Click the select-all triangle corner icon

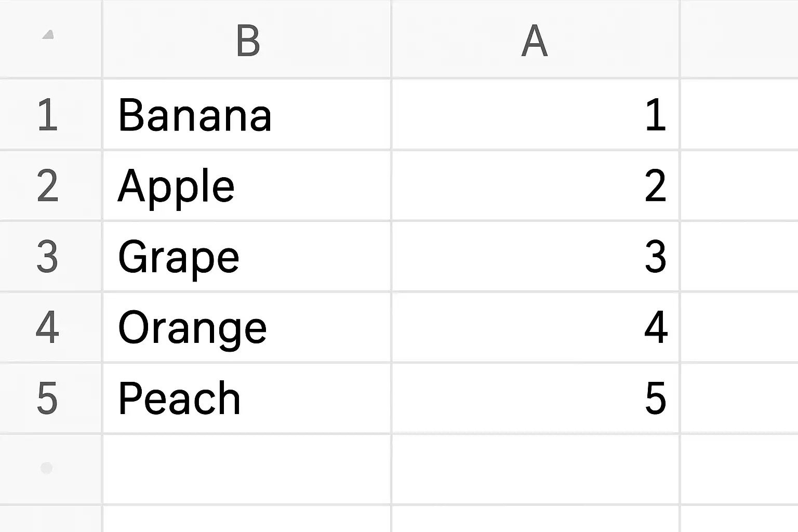tap(48, 35)
